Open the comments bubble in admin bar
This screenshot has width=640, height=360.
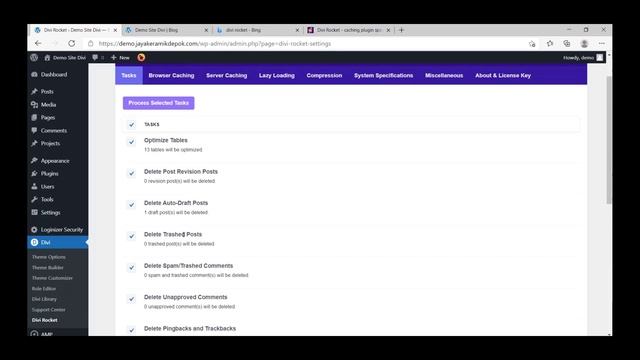(x=97, y=58)
